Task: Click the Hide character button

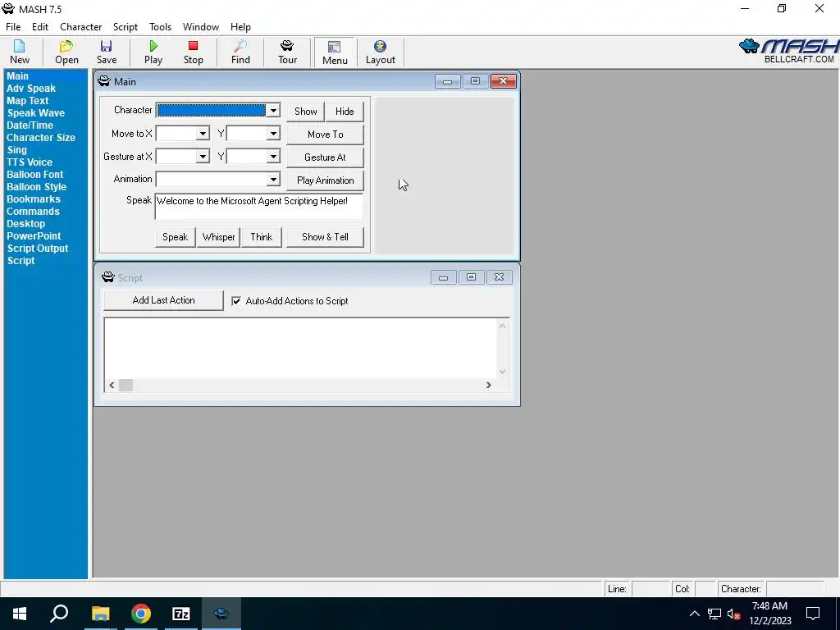Action: pos(345,112)
